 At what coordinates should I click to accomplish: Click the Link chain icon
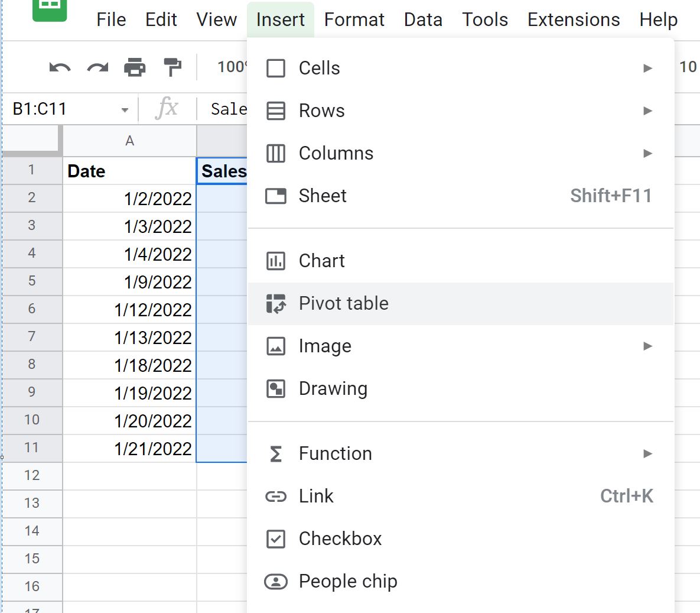tap(275, 497)
